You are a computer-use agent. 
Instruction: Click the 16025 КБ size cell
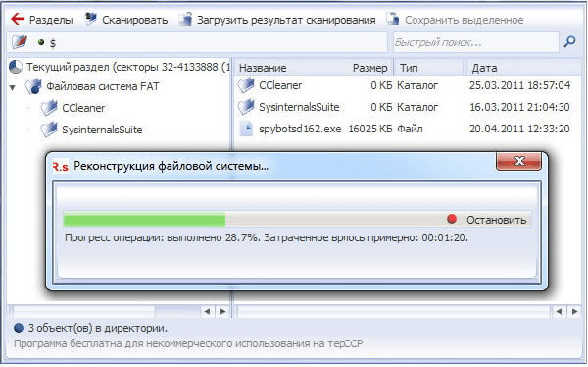coord(370,129)
